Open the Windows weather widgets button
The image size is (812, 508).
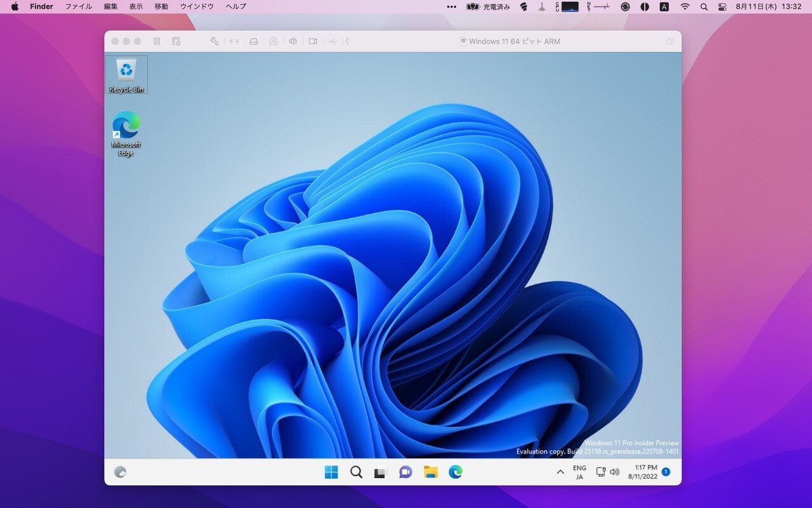pyautogui.click(x=120, y=472)
